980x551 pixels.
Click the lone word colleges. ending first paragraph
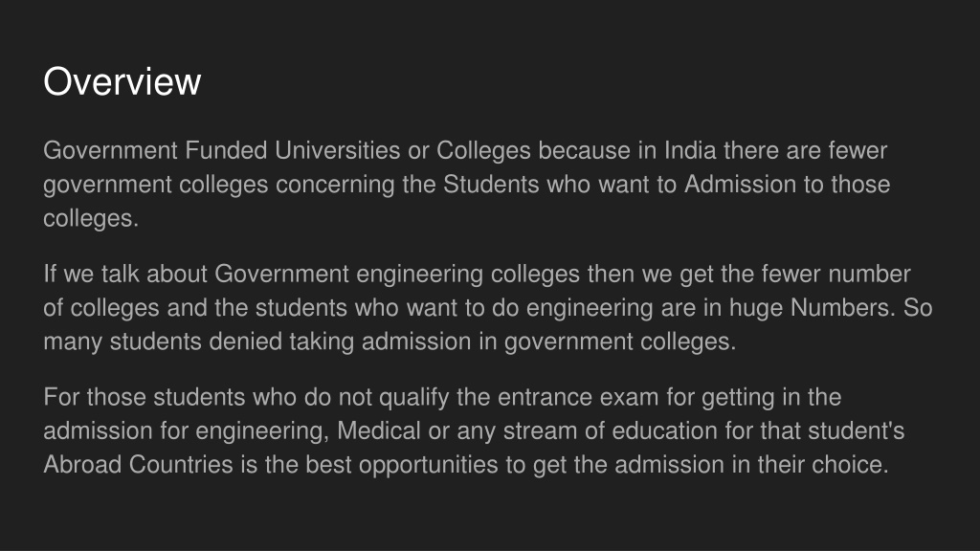pos(91,219)
